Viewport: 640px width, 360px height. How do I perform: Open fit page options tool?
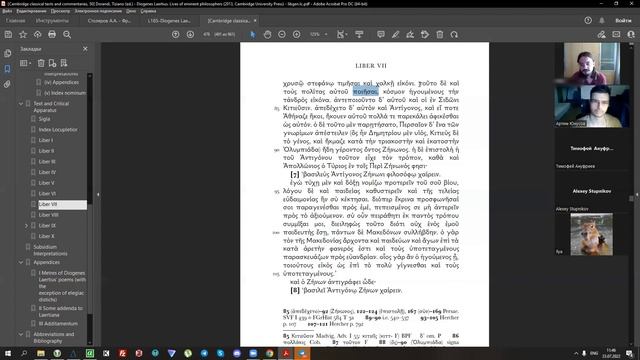click(x=341, y=35)
